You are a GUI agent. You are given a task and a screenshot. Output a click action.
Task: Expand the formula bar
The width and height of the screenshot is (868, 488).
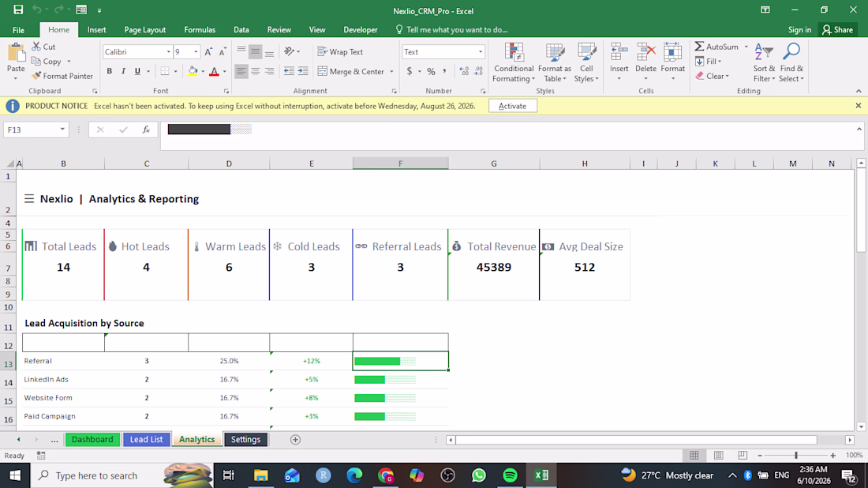pos(859,129)
